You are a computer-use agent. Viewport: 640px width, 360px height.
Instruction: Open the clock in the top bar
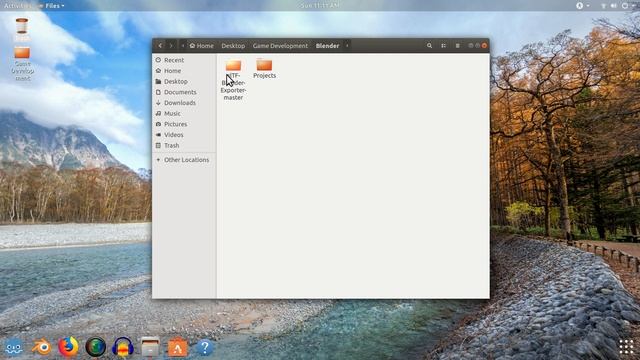[x=320, y=6]
